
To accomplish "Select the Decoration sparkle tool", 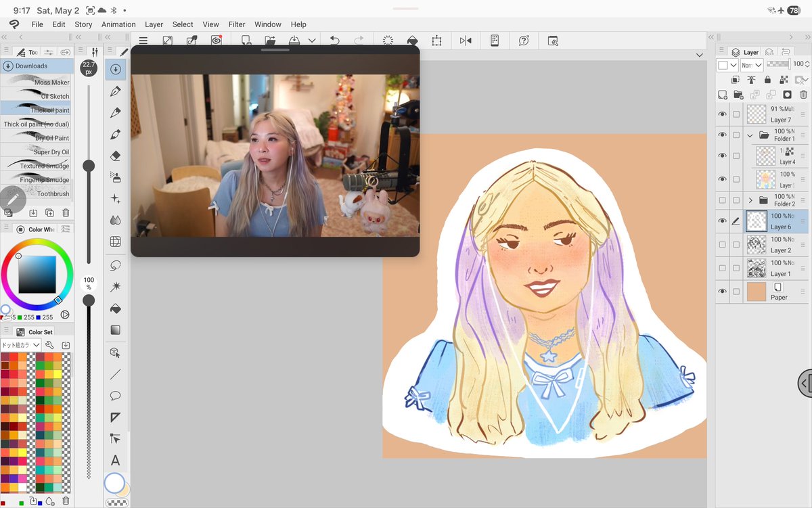I will click(115, 199).
